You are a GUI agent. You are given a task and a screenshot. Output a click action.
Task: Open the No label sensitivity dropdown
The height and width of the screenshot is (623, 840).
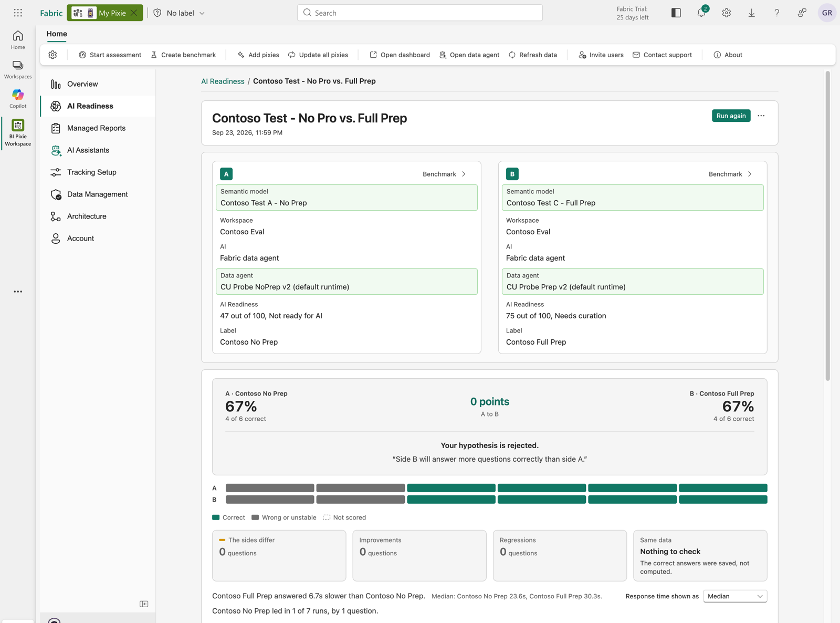pos(179,13)
